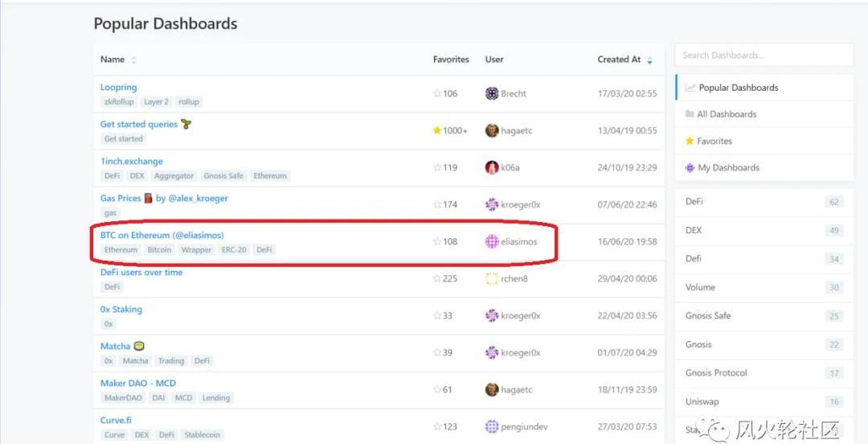Star the Maker DAO - MCD dashboard
The height and width of the screenshot is (444, 868).
(437, 389)
